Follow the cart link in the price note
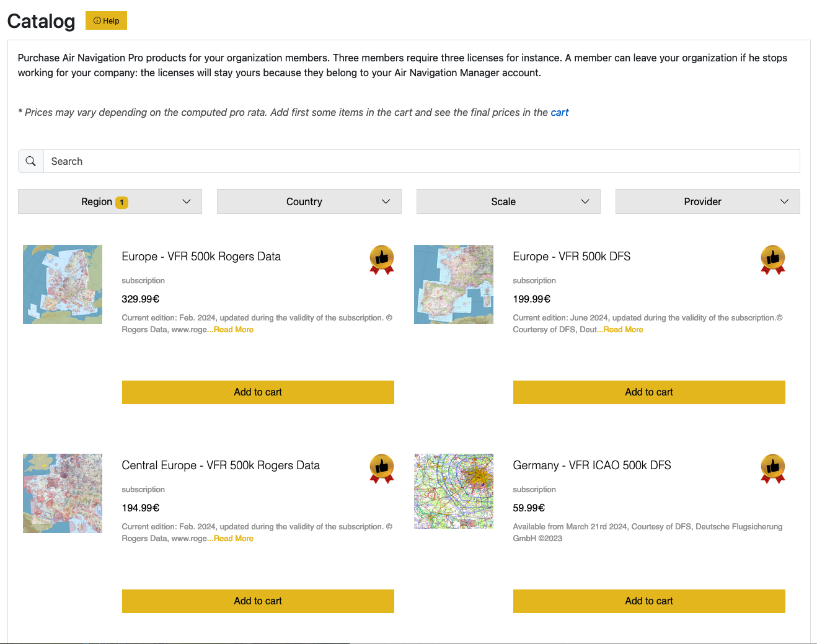The image size is (817, 644). pyautogui.click(x=559, y=112)
